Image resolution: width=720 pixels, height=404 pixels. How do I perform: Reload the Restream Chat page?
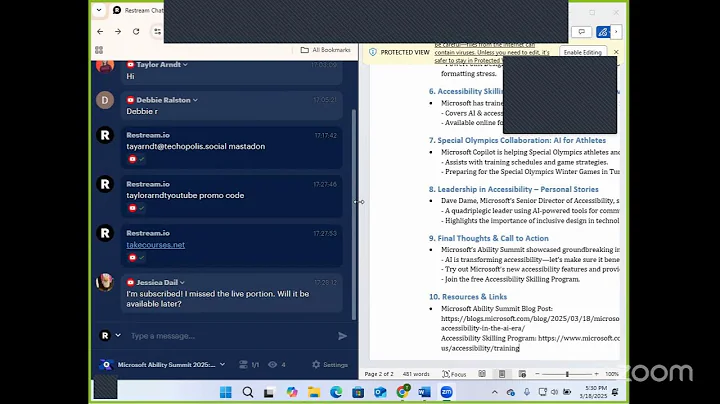pyautogui.click(x=136, y=32)
